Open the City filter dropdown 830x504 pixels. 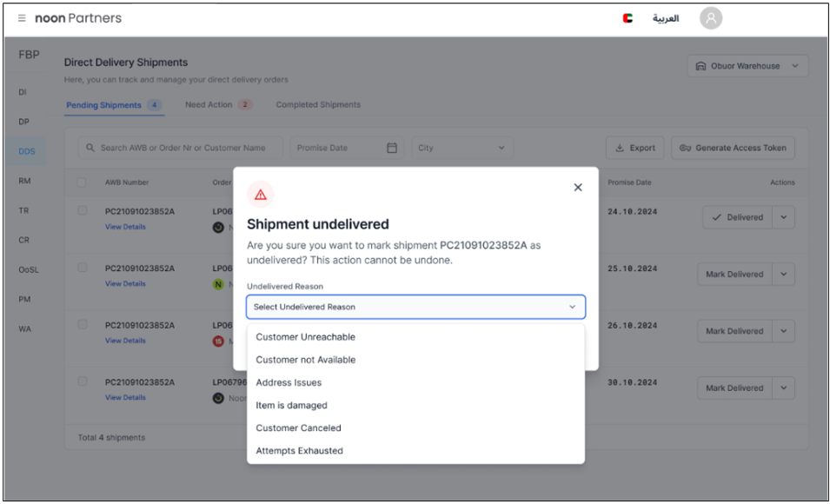tap(462, 148)
